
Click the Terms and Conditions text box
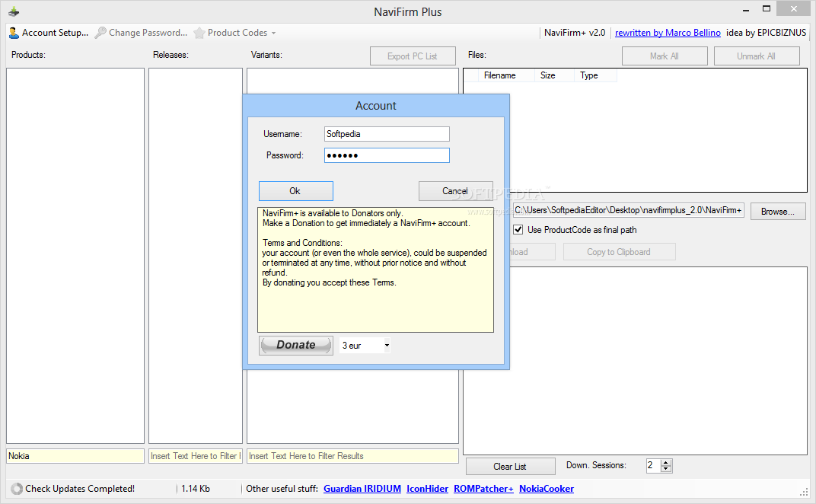click(375, 270)
